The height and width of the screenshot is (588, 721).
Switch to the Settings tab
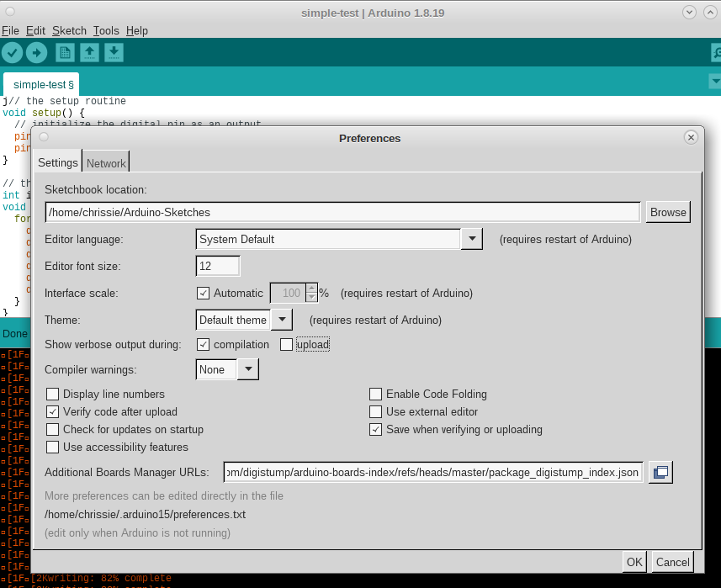[58, 162]
